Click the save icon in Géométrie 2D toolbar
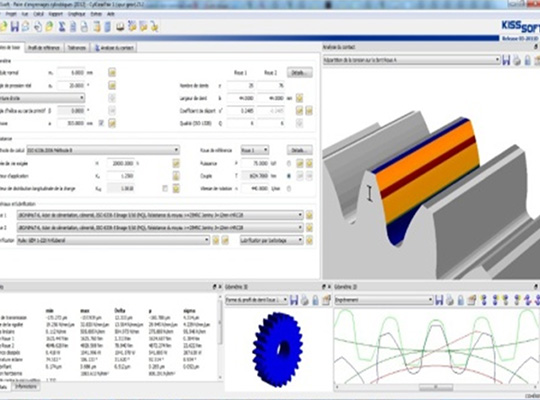The height and width of the screenshot is (400, 540). 439,300
